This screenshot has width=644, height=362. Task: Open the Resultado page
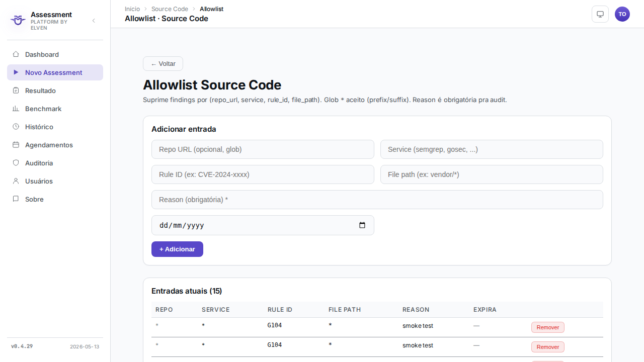(x=55, y=90)
